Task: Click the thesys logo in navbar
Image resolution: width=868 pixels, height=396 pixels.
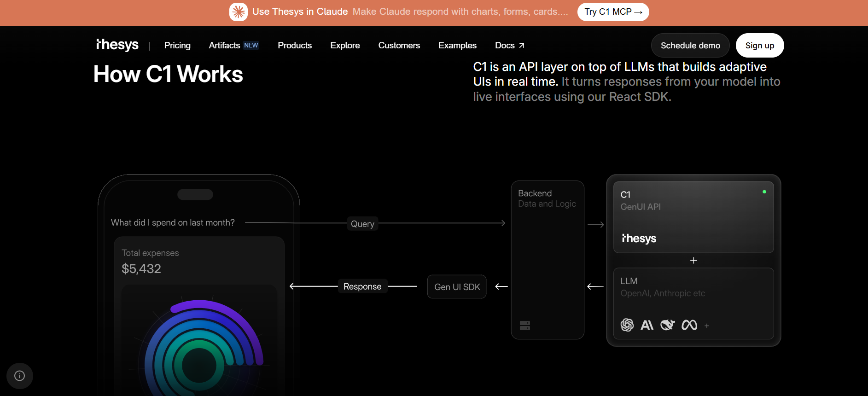Action: [117, 45]
